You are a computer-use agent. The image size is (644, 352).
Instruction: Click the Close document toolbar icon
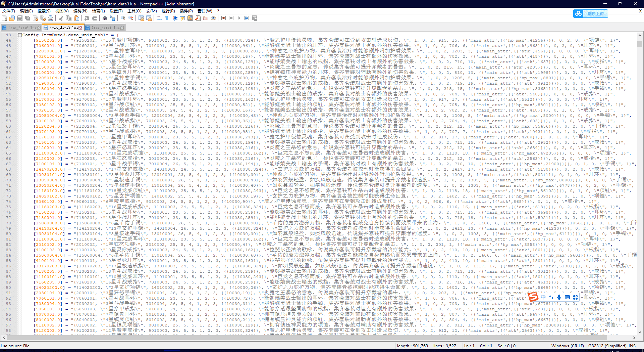[35, 18]
